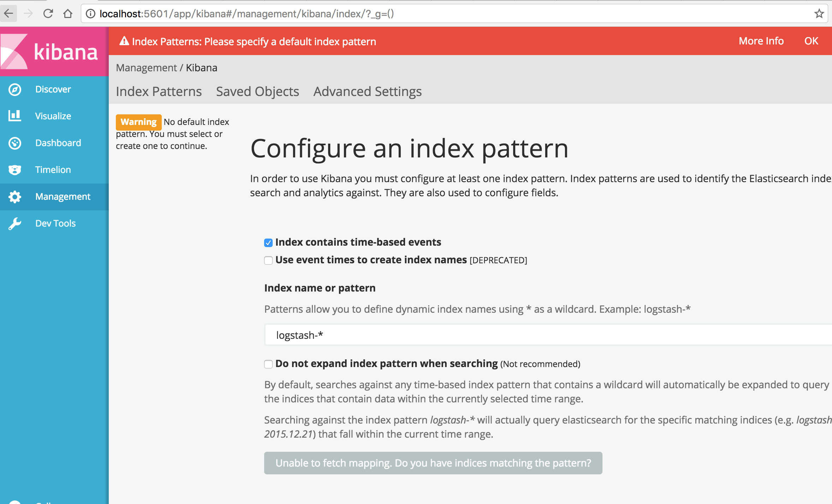Open Visualize via bar chart icon
The height and width of the screenshot is (504, 832).
point(15,116)
